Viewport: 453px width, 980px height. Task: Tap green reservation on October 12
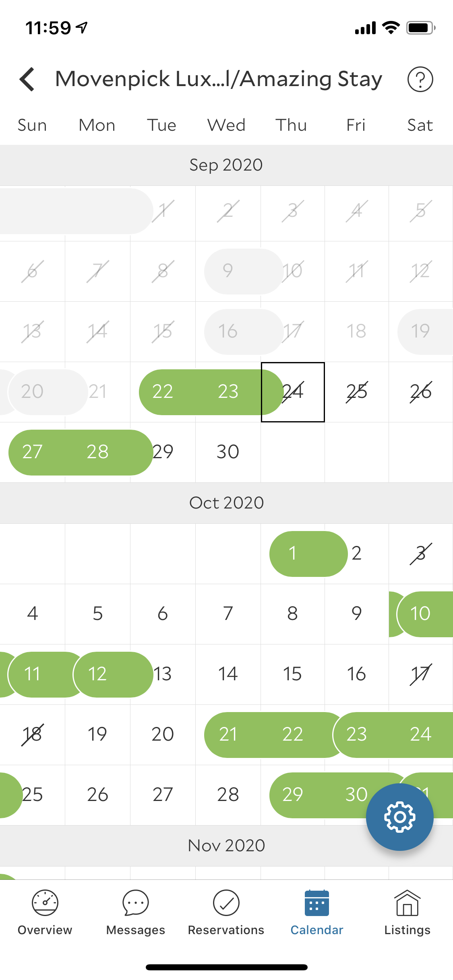98,674
